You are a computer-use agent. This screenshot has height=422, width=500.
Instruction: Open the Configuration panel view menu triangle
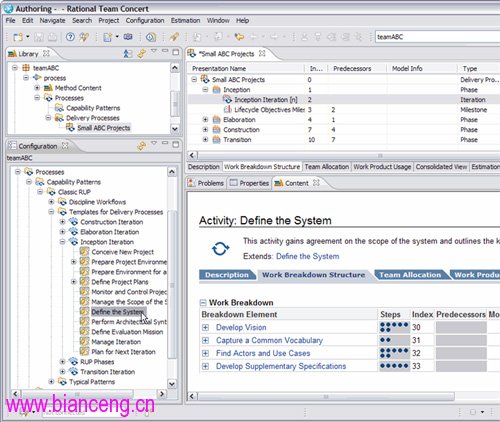pyautogui.click(x=154, y=143)
